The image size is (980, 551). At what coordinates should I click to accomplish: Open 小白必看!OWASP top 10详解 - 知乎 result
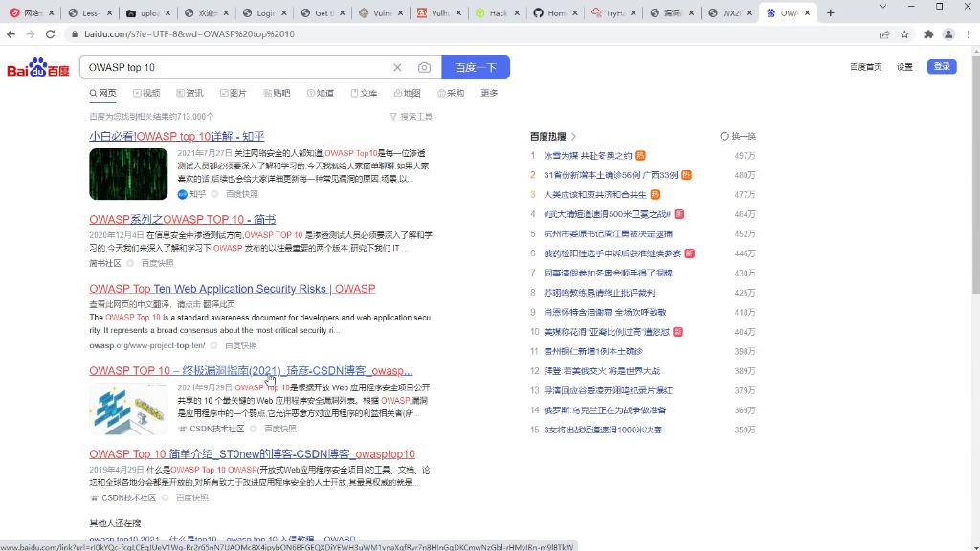point(177,136)
